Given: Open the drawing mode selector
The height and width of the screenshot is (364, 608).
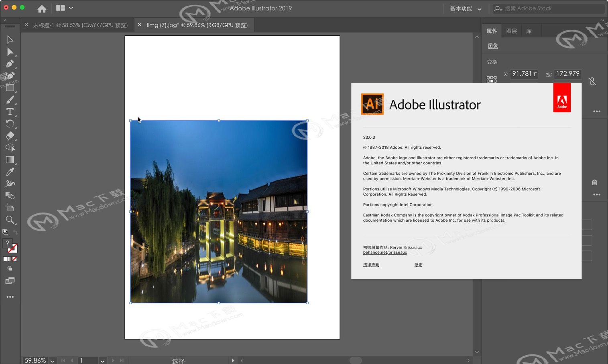Looking at the screenshot, I should pos(10,269).
